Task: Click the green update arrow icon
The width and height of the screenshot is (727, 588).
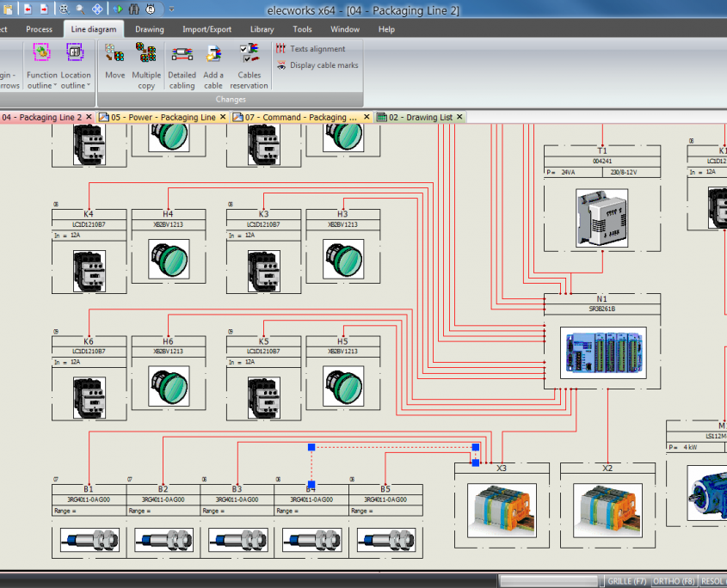Action: click(x=118, y=9)
